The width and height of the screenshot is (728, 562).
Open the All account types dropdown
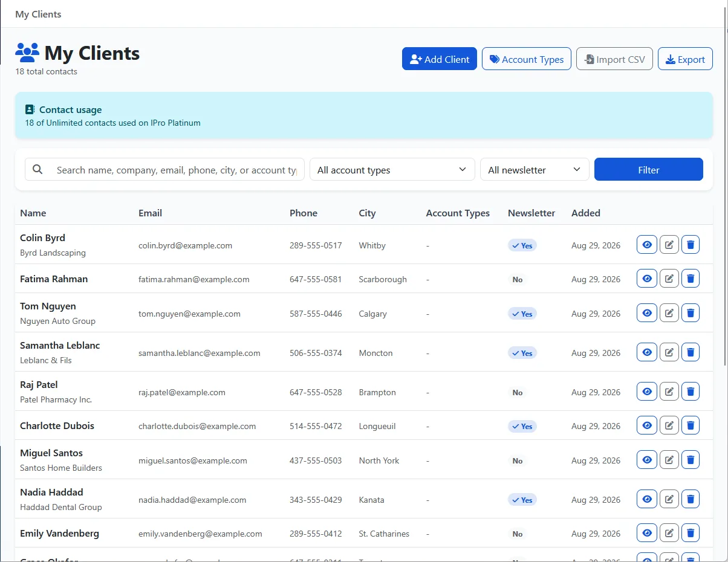point(392,170)
